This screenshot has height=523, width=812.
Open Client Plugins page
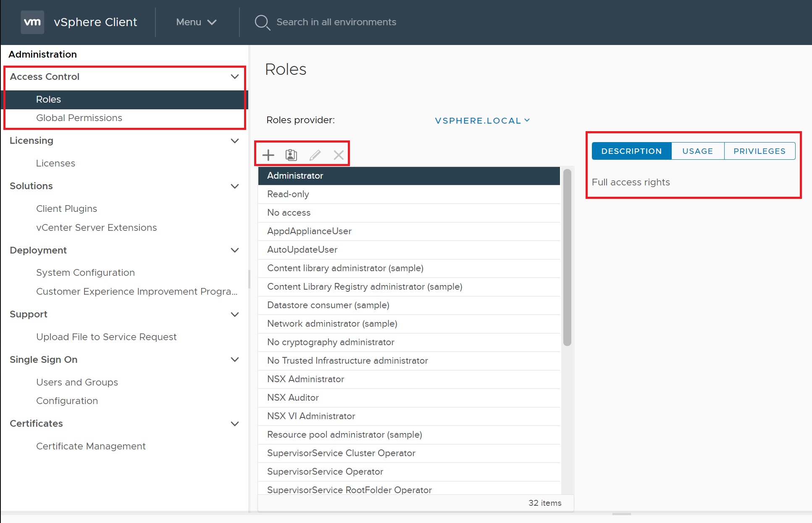click(x=66, y=209)
